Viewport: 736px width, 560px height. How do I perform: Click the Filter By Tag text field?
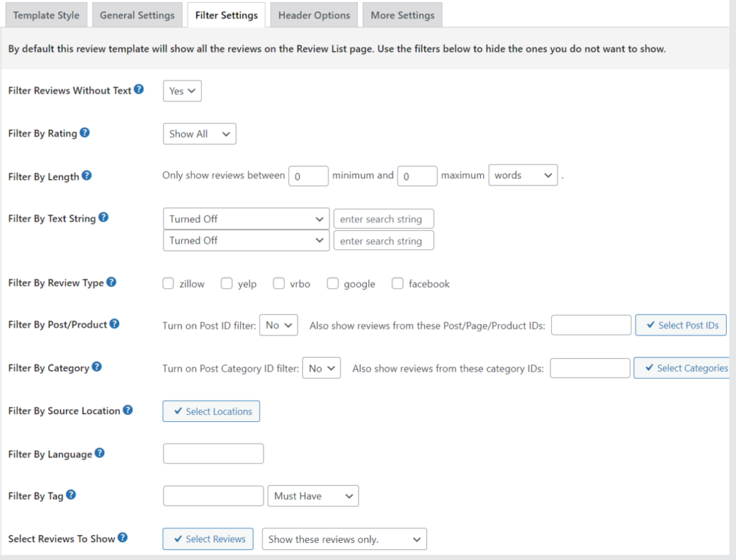[213, 496]
